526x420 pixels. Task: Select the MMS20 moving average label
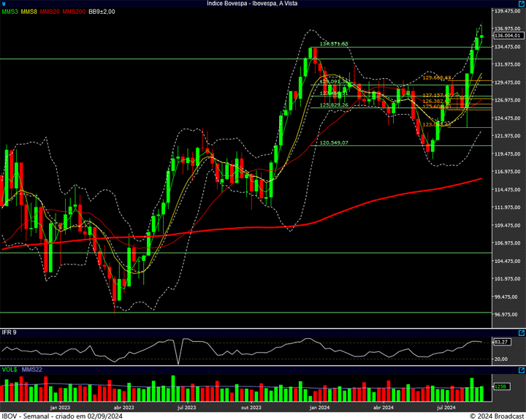click(x=49, y=12)
